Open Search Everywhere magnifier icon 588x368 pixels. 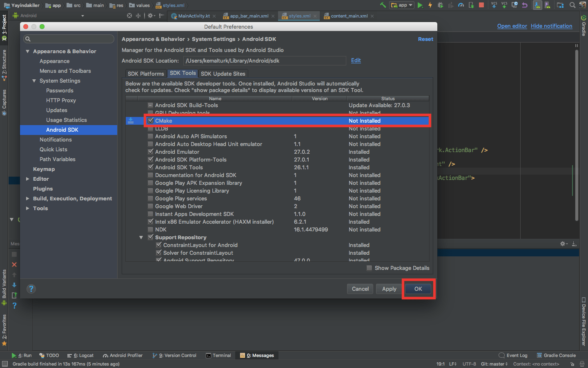[x=572, y=5]
